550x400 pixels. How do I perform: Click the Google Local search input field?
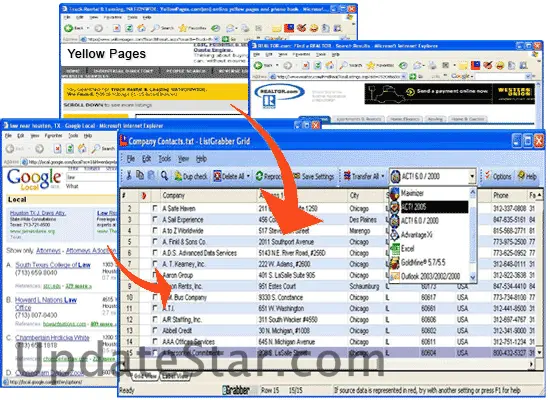91,177
